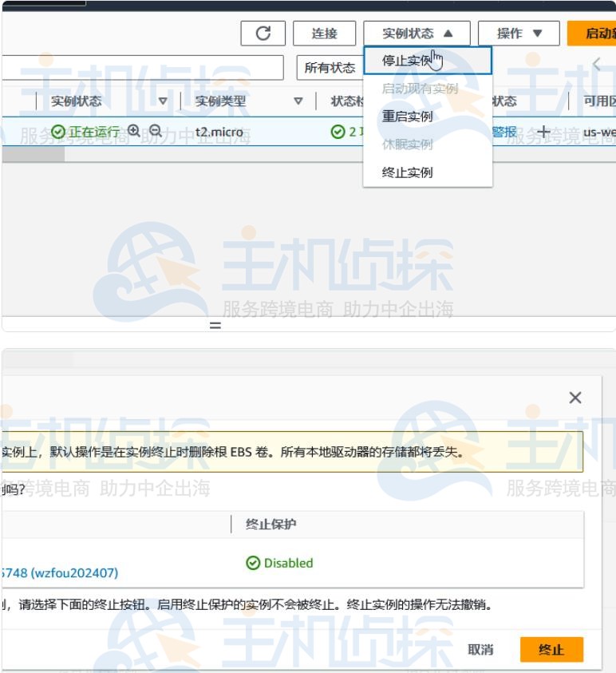Click the 正在运行 status text
This screenshot has width=616, height=673.
94,132
